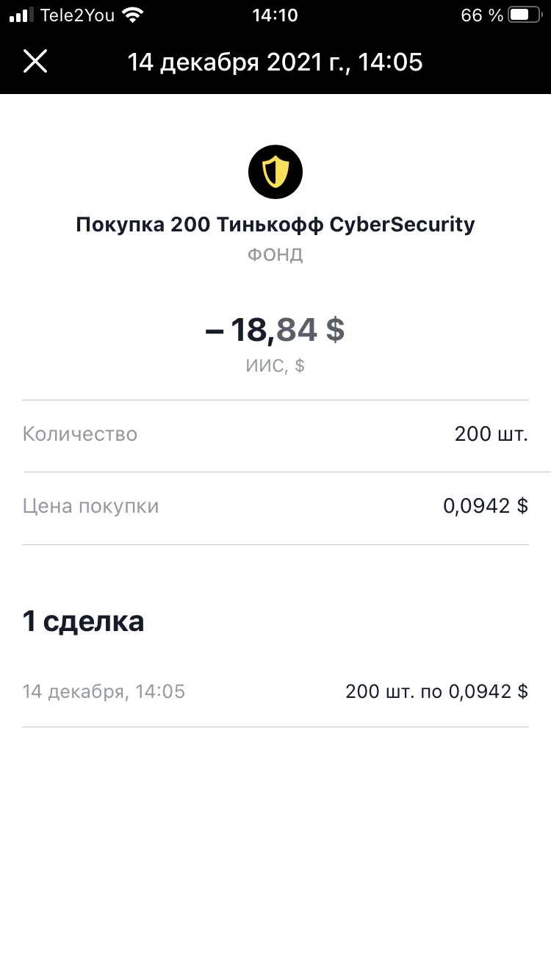Image resolution: width=551 pixels, height=980 pixels.
Task: Tap the 200 шт. quantity value
Action: point(491,434)
